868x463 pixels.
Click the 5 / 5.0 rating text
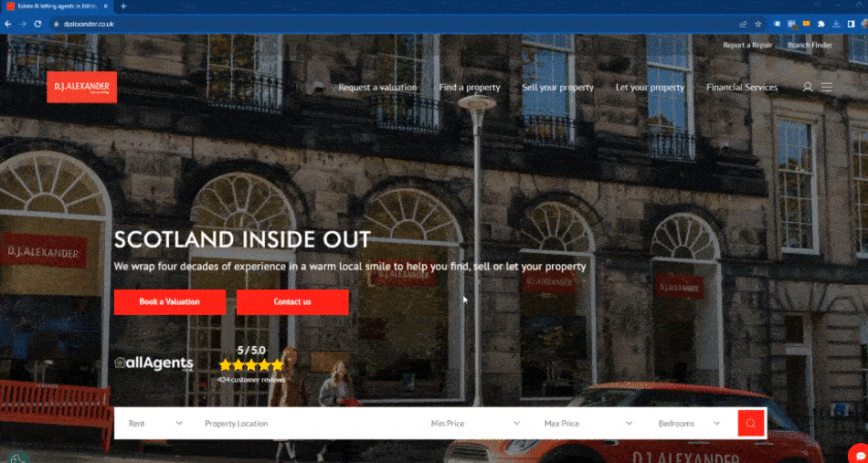click(x=251, y=350)
